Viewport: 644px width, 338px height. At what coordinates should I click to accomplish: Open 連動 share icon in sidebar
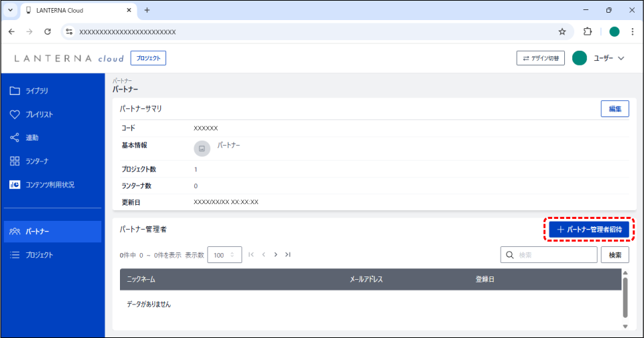pyautogui.click(x=15, y=138)
